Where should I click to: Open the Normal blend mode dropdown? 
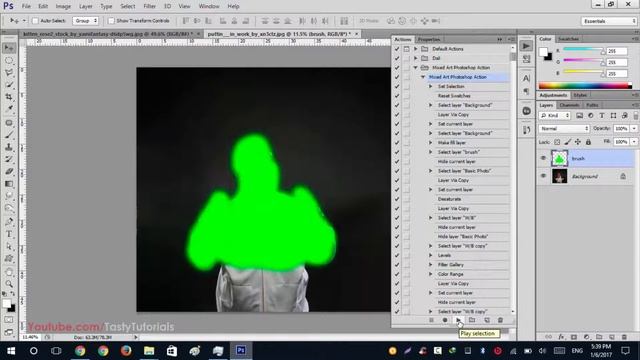[x=564, y=129]
